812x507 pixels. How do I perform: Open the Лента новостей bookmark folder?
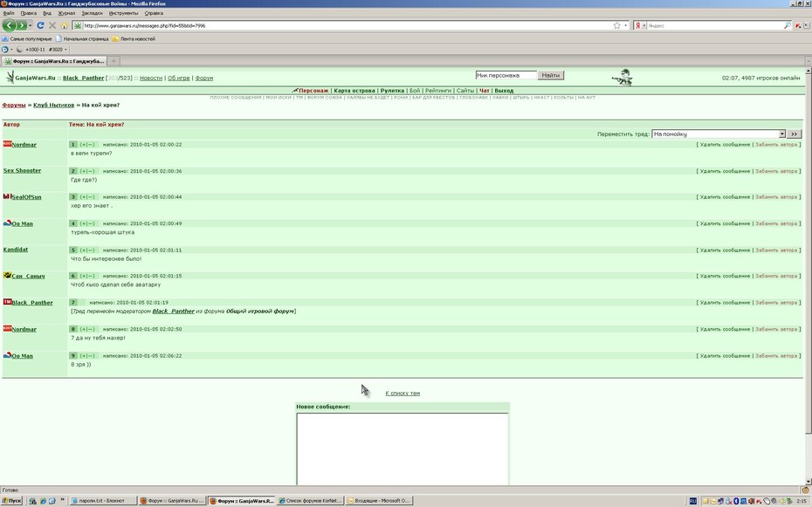tap(134, 38)
